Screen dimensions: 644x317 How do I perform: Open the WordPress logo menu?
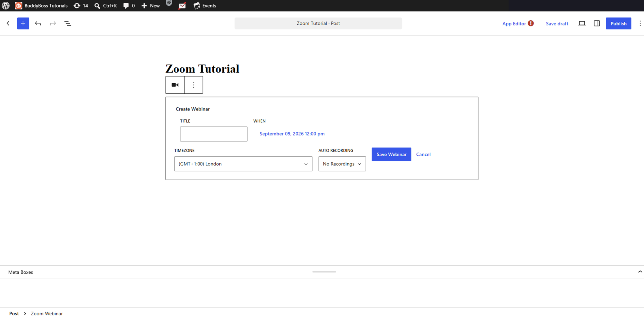[x=6, y=6]
